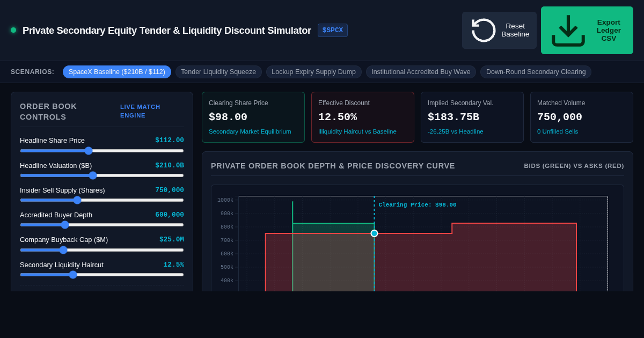644x338 pixels.
Task: Click the Implied Secondary Val. card
Action: point(472,117)
